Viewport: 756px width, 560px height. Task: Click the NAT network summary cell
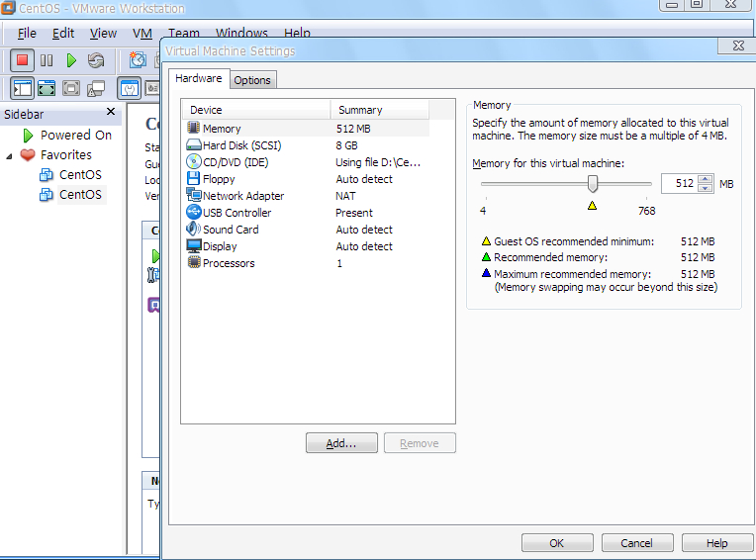coord(345,196)
